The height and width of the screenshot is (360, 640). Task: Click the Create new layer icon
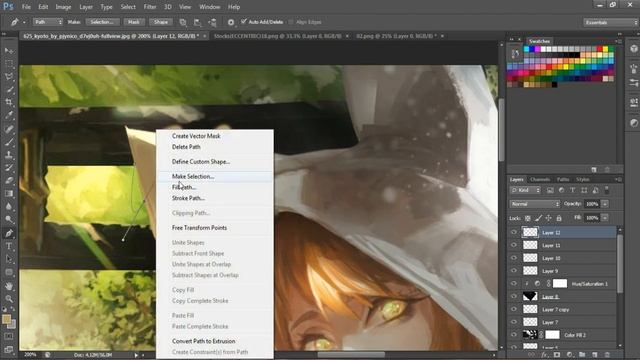tap(594, 355)
